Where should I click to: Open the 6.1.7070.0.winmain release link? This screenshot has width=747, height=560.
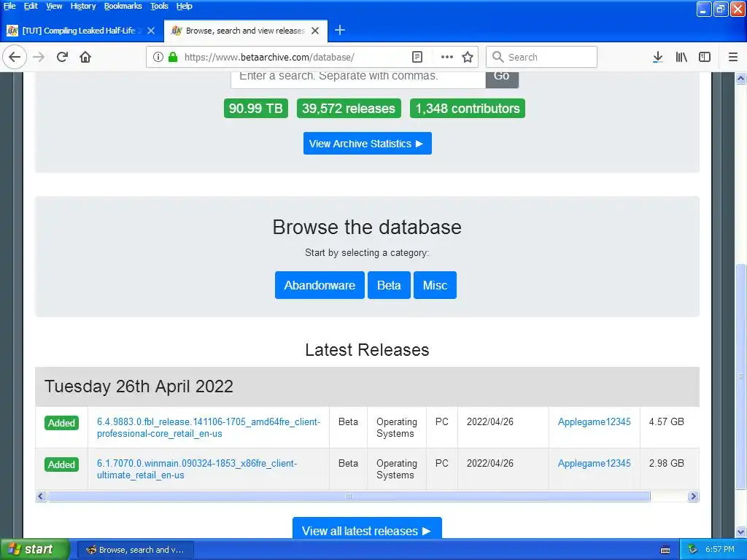coord(197,469)
